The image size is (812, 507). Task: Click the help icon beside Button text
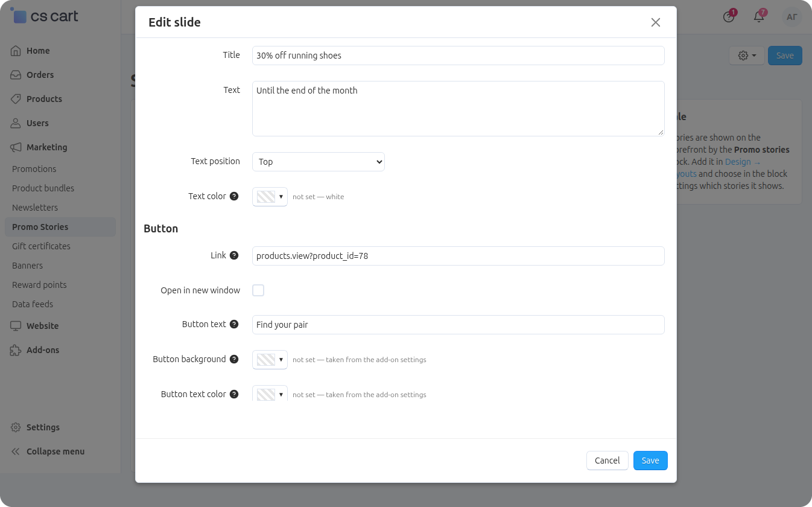coord(234,324)
